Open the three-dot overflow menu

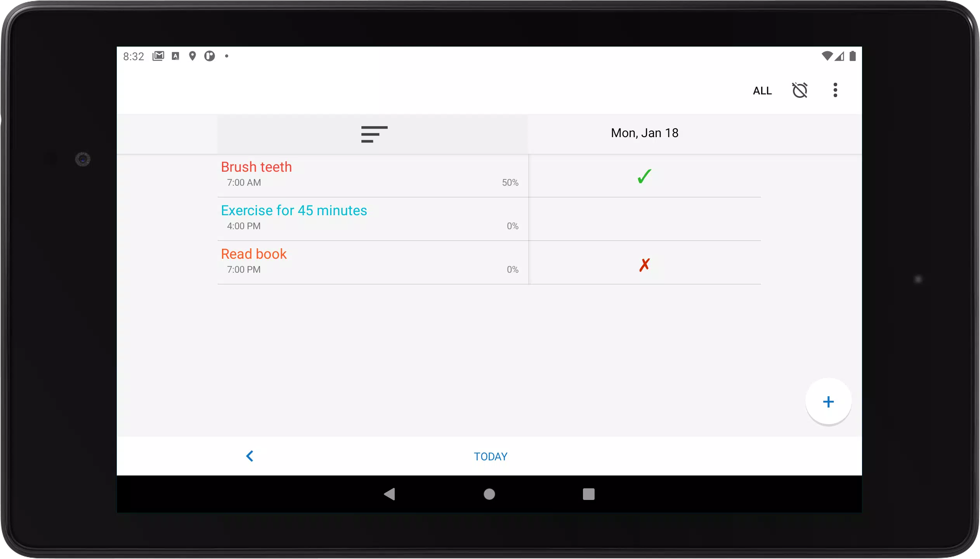[835, 90]
